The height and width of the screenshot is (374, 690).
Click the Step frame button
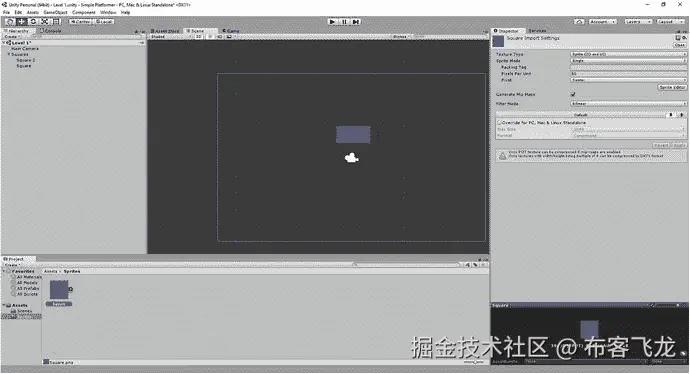click(356, 21)
